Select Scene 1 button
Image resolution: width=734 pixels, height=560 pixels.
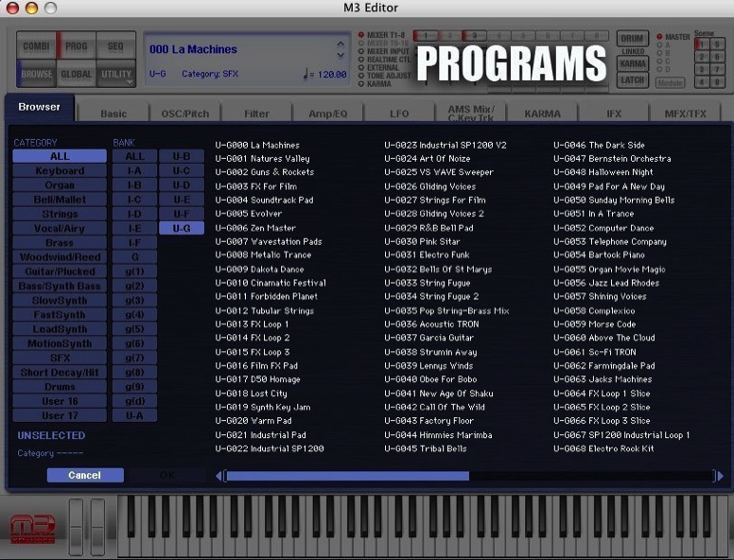point(702,44)
